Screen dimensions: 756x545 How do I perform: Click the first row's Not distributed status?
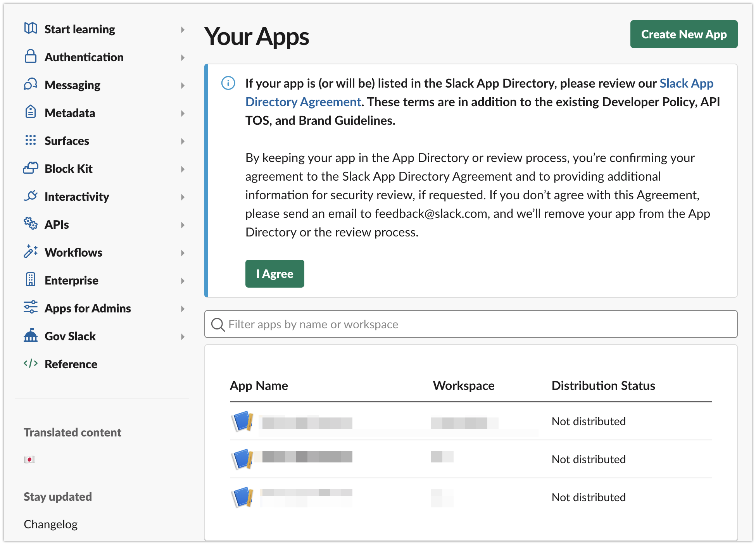pyautogui.click(x=589, y=421)
